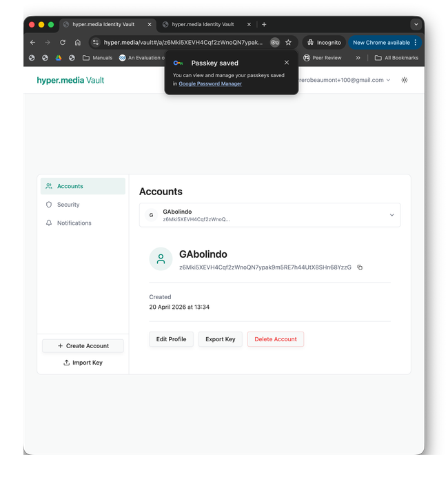Show the hidden bookmarks overflow

pos(358,58)
